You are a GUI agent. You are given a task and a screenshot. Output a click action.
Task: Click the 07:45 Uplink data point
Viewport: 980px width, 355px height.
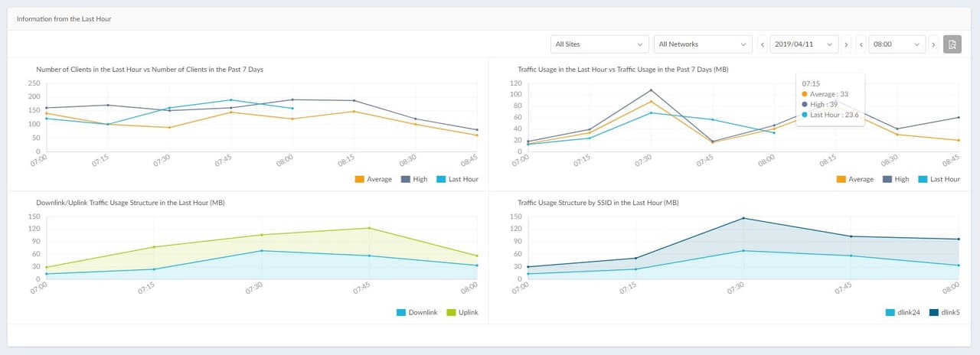click(368, 228)
